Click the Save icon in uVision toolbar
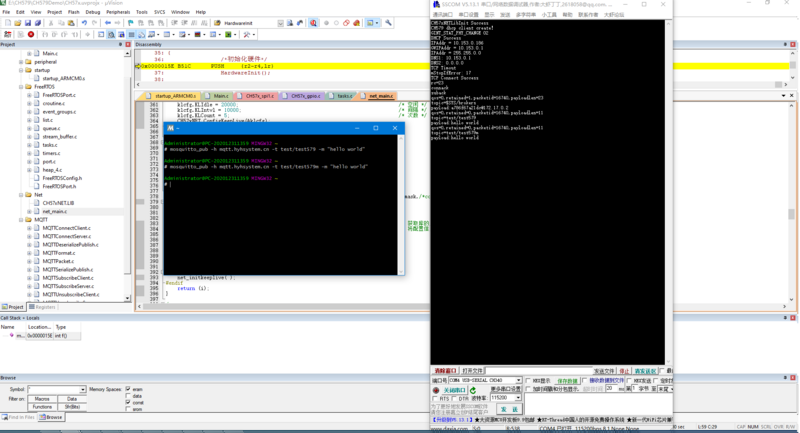 tap(28, 23)
